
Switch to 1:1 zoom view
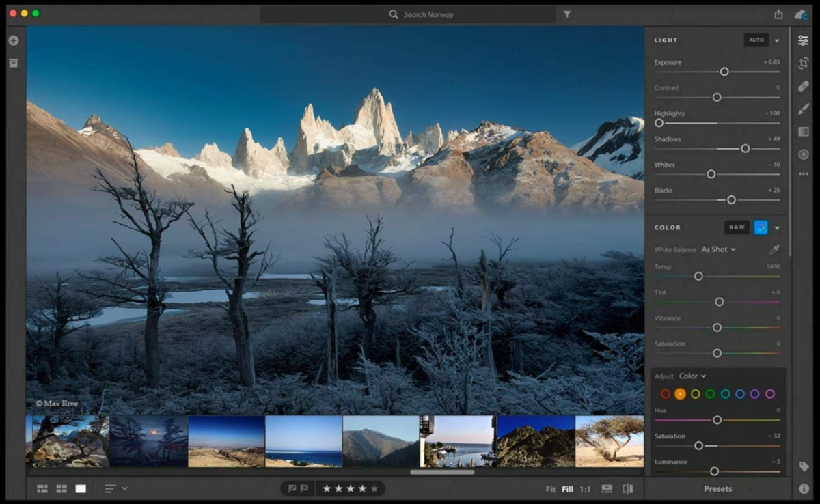point(586,488)
